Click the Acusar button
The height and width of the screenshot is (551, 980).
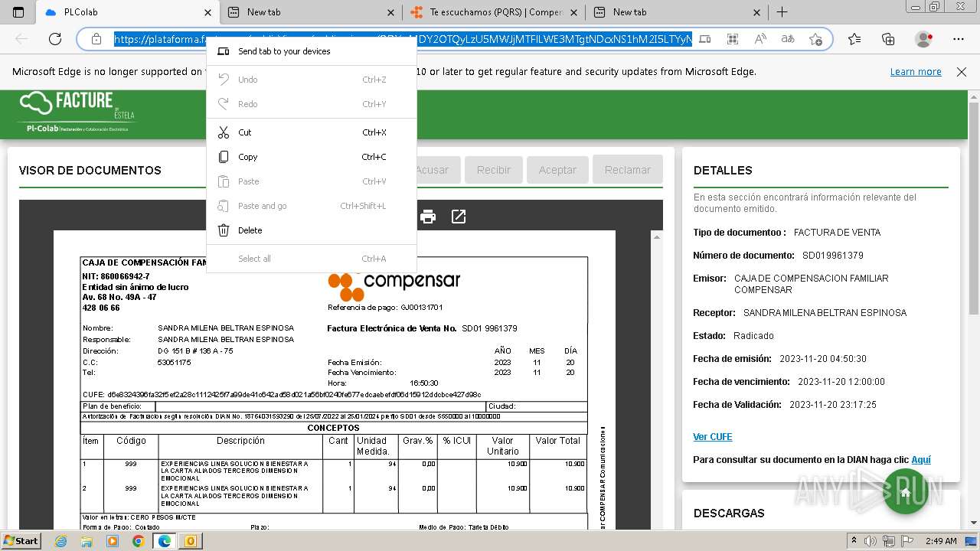pyautogui.click(x=438, y=170)
